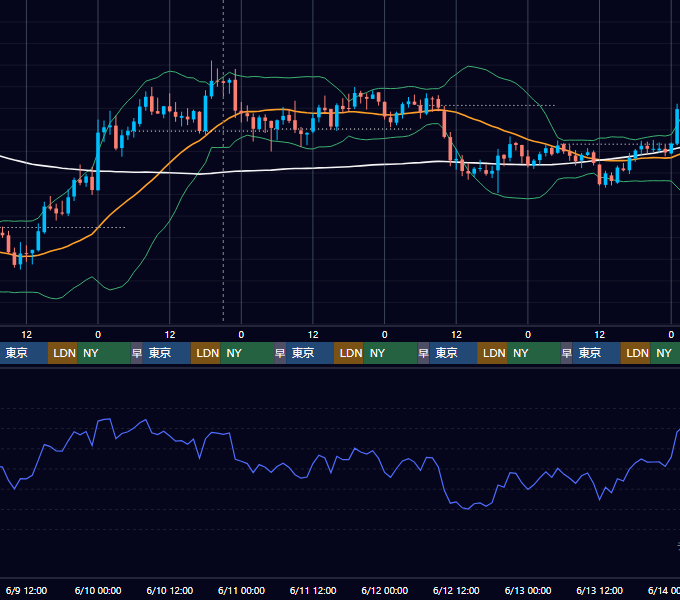The width and height of the screenshot is (680, 600).
Task: Click the 6/12 12:00 date label
Action: pos(456,590)
